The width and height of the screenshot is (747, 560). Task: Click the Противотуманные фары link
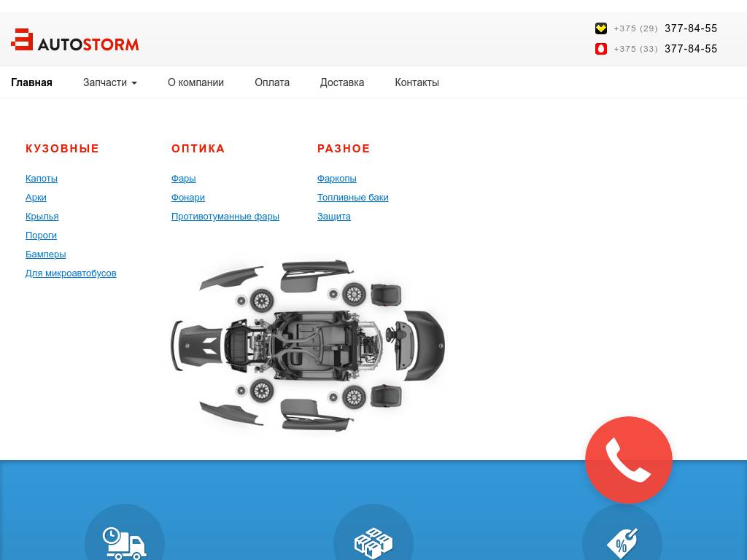[225, 217]
